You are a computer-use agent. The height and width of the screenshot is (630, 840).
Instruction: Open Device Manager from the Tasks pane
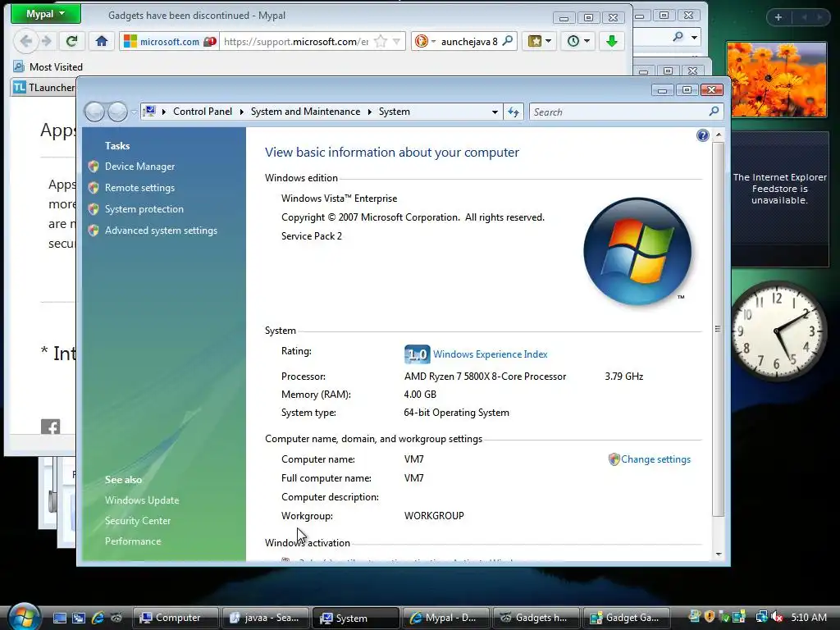pyautogui.click(x=139, y=167)
